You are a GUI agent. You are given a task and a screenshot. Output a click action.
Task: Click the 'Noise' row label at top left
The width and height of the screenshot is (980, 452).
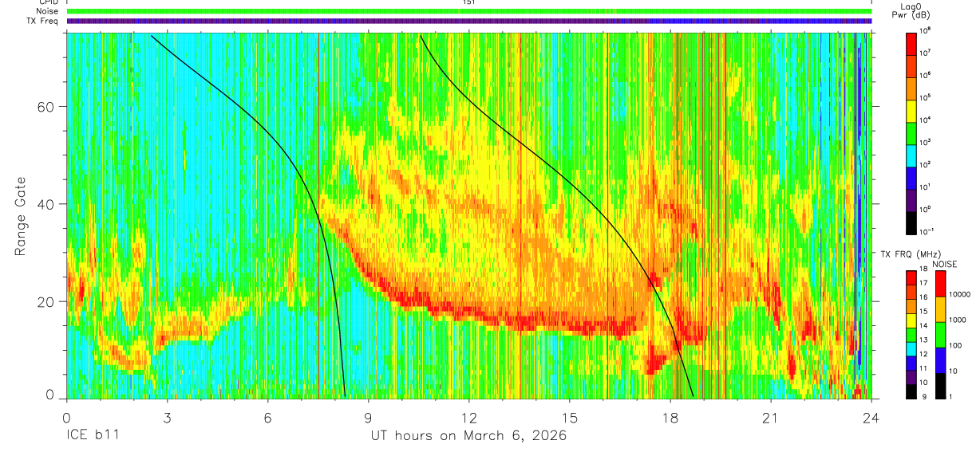(45, 12)
